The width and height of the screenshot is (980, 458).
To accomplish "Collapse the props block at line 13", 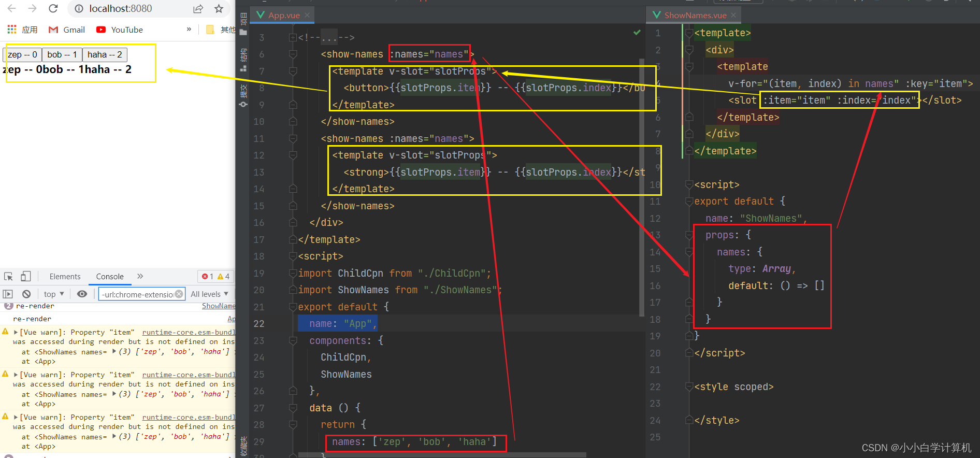I will point(689,235).
